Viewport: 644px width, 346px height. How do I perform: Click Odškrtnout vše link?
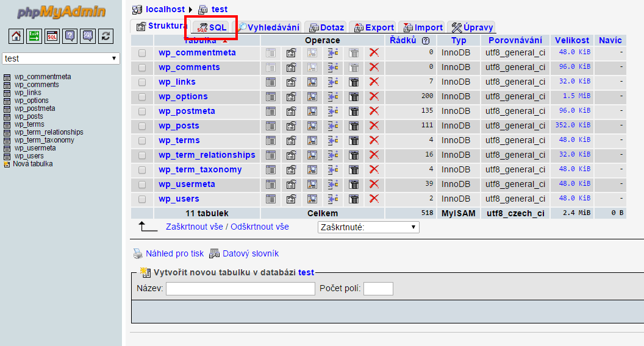(260, 227)
